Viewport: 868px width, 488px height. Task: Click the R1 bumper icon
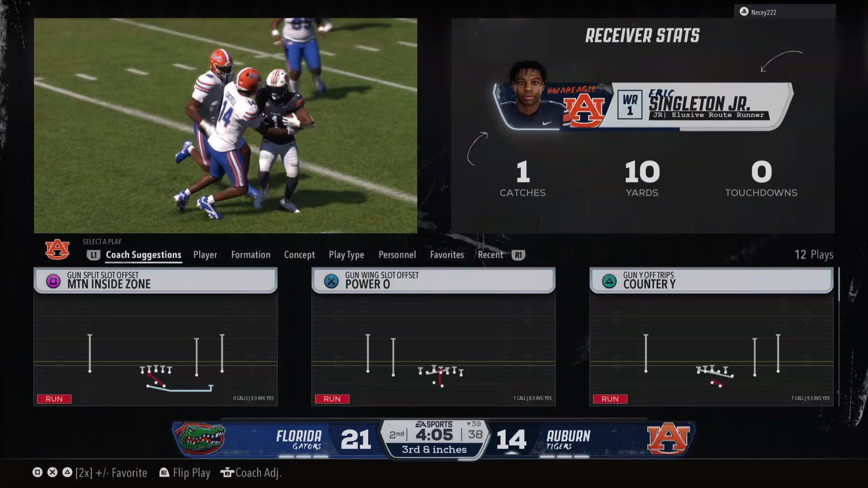(x=518, y=255)
